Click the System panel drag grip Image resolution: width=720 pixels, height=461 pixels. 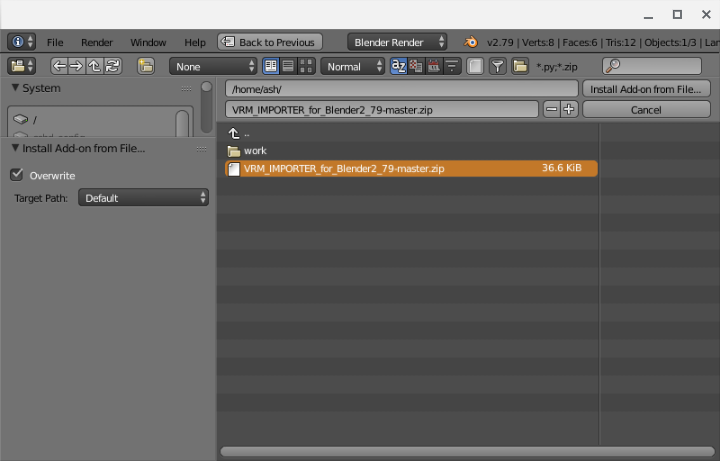coord(186,89)
